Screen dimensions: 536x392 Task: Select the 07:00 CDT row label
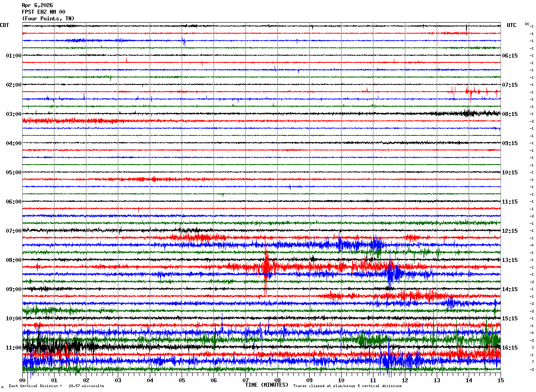click(x=14, y=231)
